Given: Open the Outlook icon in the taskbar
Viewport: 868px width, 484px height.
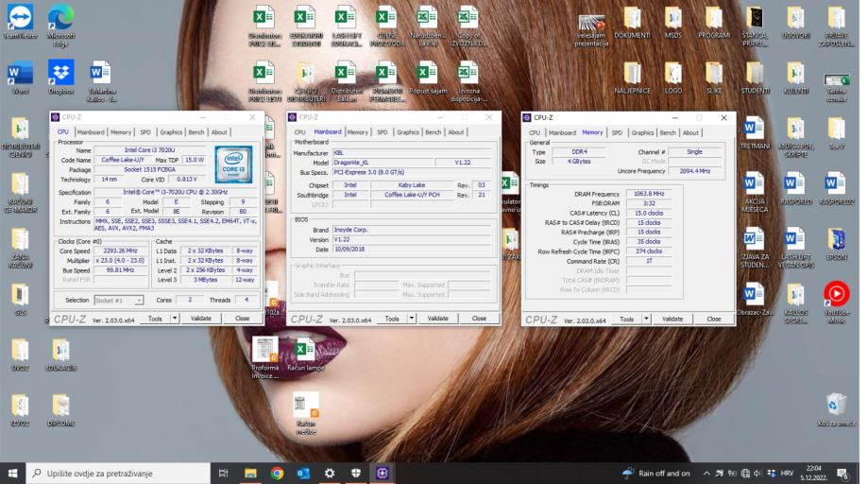Looking at the screenshot, I should 303,473.
